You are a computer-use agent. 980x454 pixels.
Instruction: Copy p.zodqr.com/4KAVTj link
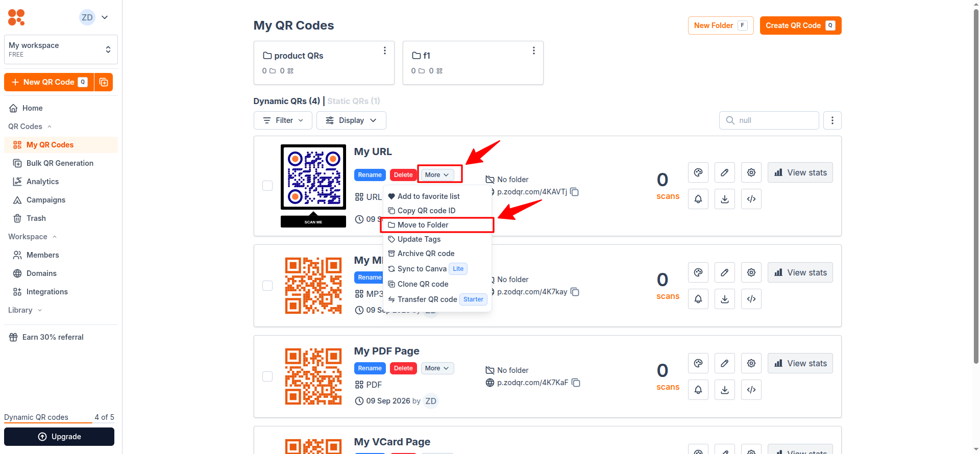click(575, 192)
